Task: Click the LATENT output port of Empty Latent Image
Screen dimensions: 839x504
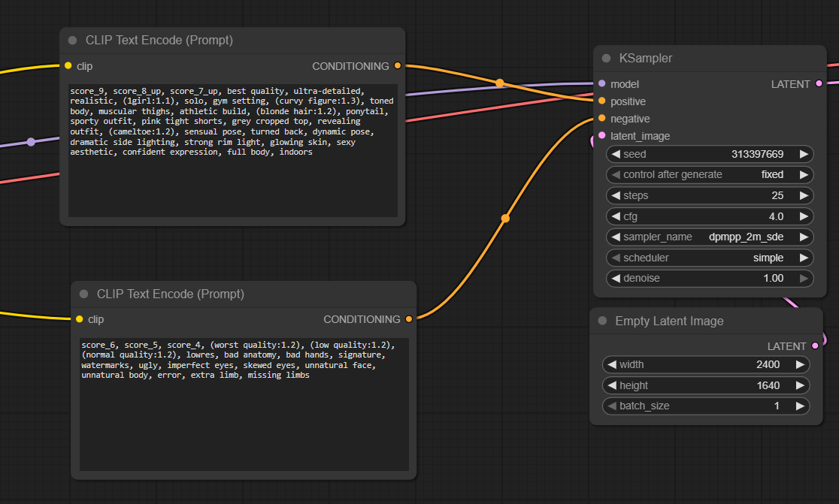Action: [x=815, y=346]
